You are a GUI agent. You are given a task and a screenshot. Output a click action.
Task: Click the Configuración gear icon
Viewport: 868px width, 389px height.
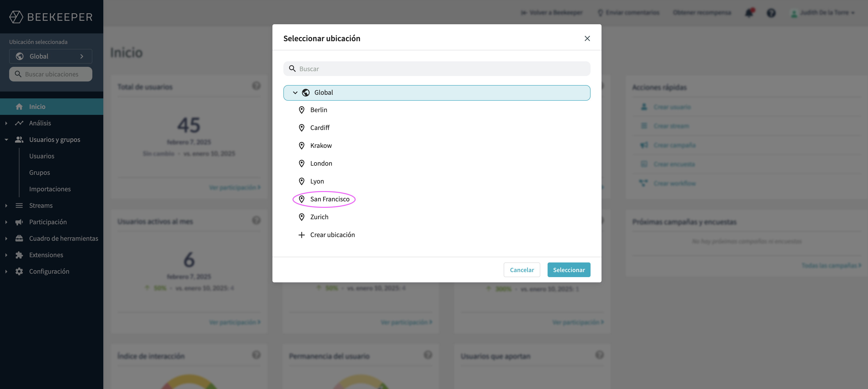pos(19,272)
